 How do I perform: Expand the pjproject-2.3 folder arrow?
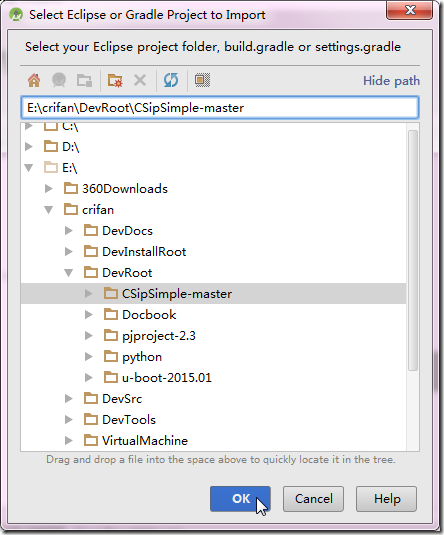(88, 335)
